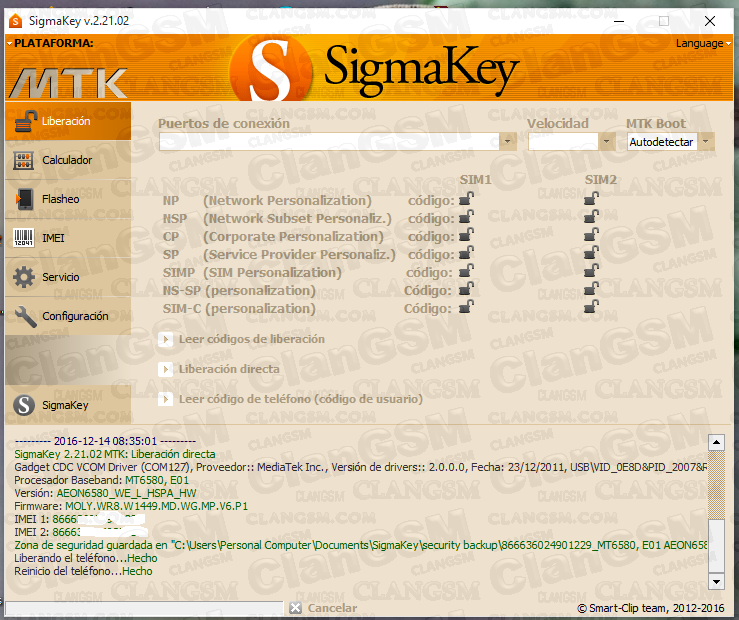Image resolution: width=739 pixels, height=620 pixels.
Task: Click the SIMP SIM1 padlock icon
Action: click(467, 271)
